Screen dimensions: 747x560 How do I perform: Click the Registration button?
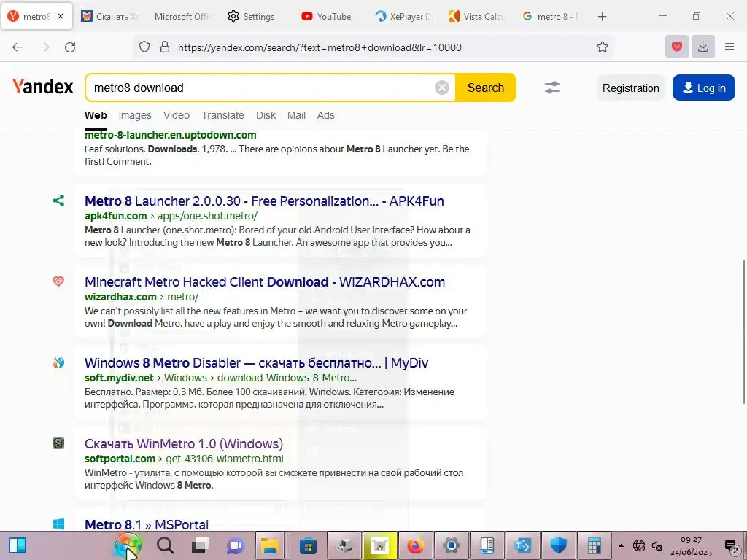[x=631, y=88]
